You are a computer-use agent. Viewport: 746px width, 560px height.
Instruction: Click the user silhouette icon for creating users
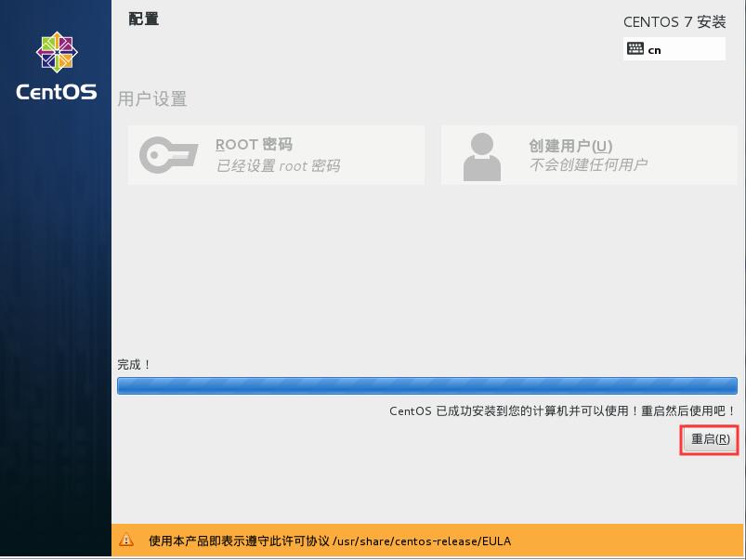pyautogui.click(x=482, y=154)
